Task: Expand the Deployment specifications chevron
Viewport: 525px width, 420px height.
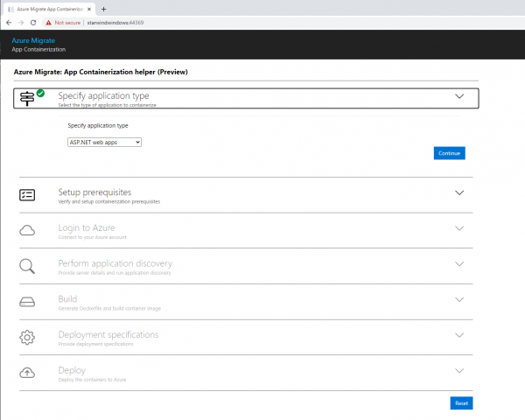Action: (459, 335)
